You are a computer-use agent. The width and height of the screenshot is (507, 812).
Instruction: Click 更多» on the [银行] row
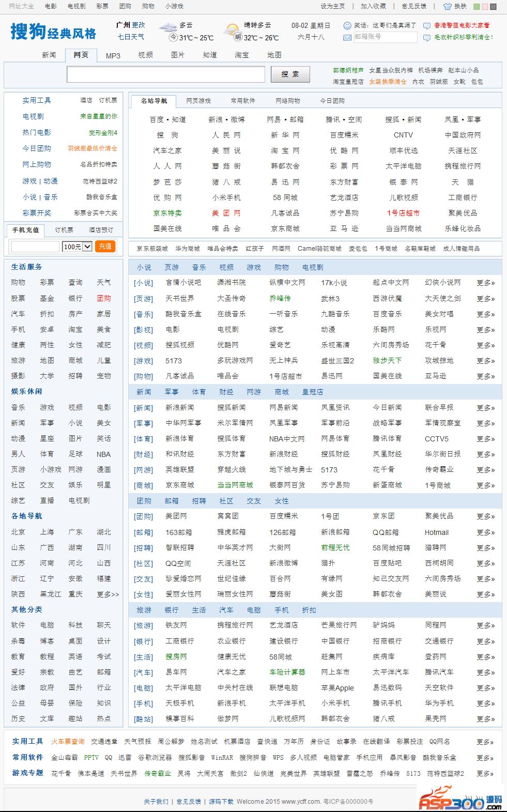click(x=485, y=641)
